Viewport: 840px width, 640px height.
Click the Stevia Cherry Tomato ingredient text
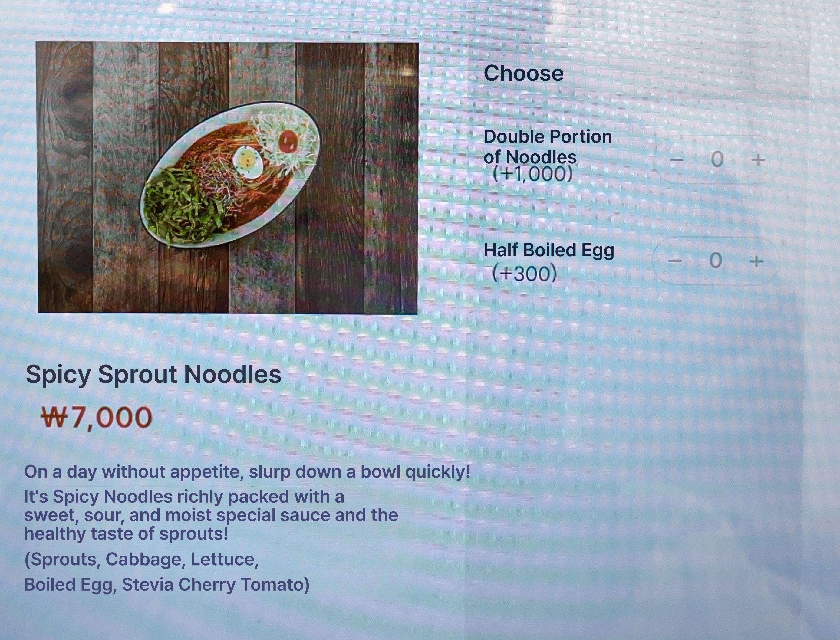(x=216, y=585)
